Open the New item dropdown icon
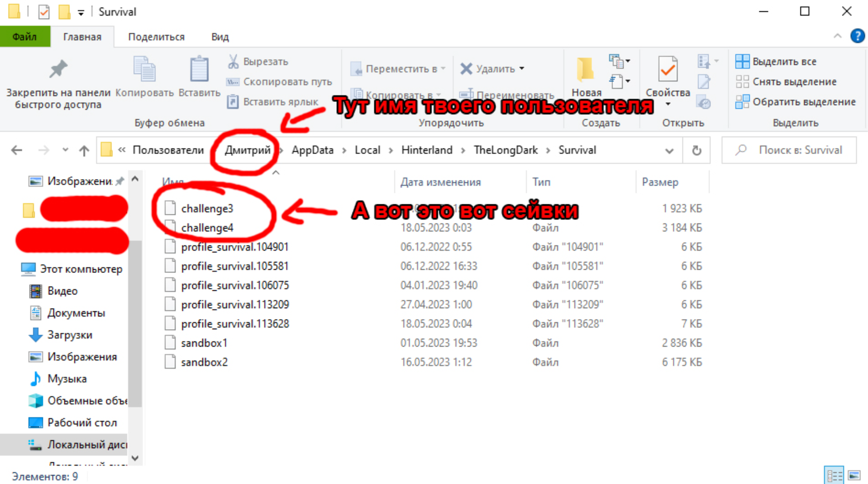Viewport: 868px width, 484px height. pos(619,61)
